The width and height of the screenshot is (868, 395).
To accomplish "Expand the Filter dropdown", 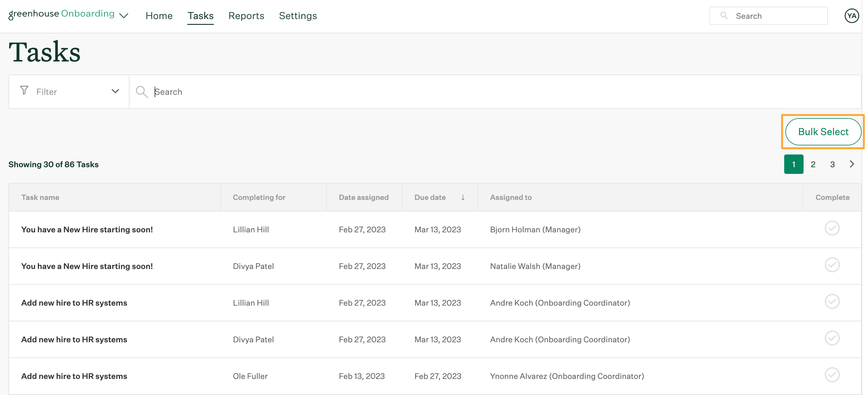I will (x=115, y=91).
